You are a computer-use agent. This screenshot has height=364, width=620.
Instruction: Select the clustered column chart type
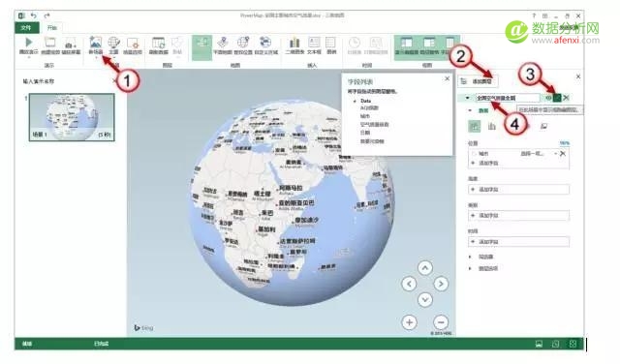click(491, 126)
